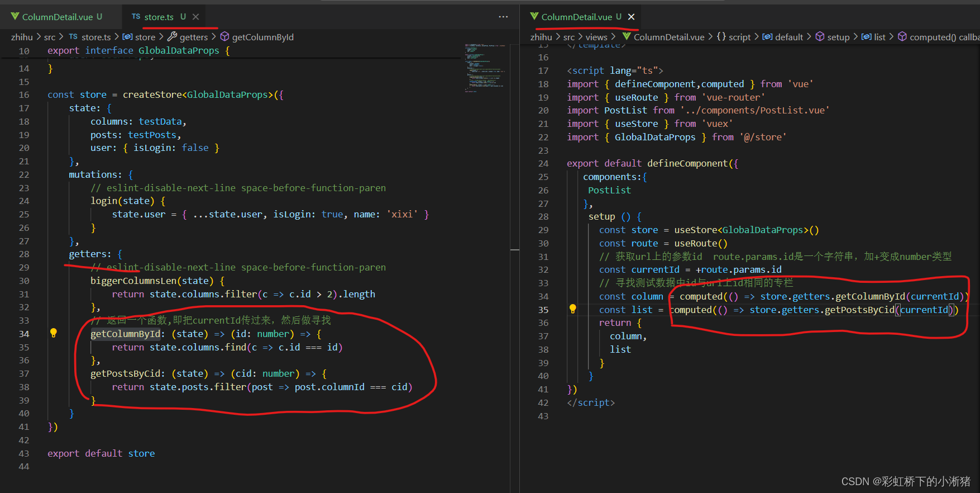The height and width of the screenshot is (493, 980).
Task: Click the 'store' variable breadcrumb
Action: (145, 37)
